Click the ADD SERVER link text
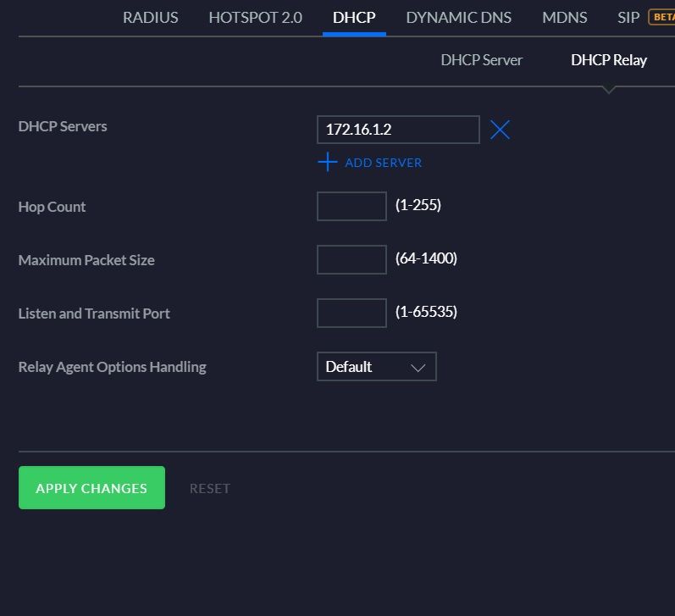This screenshot has height=616, width=675. [x=383, y=163]
